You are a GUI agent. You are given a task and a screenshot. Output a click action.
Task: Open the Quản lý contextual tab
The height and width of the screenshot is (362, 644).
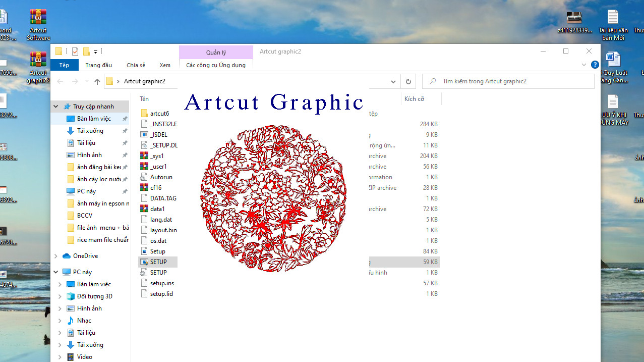coord(216,53)
